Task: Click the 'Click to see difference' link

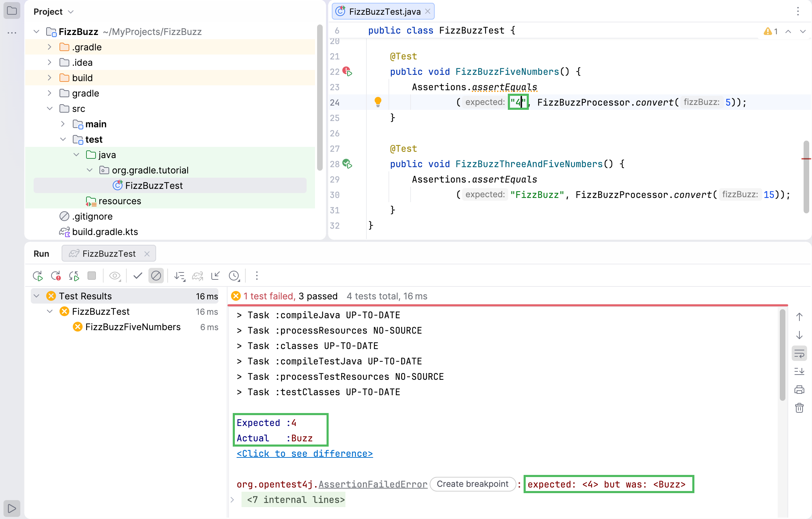Action: tap(304, 454)
